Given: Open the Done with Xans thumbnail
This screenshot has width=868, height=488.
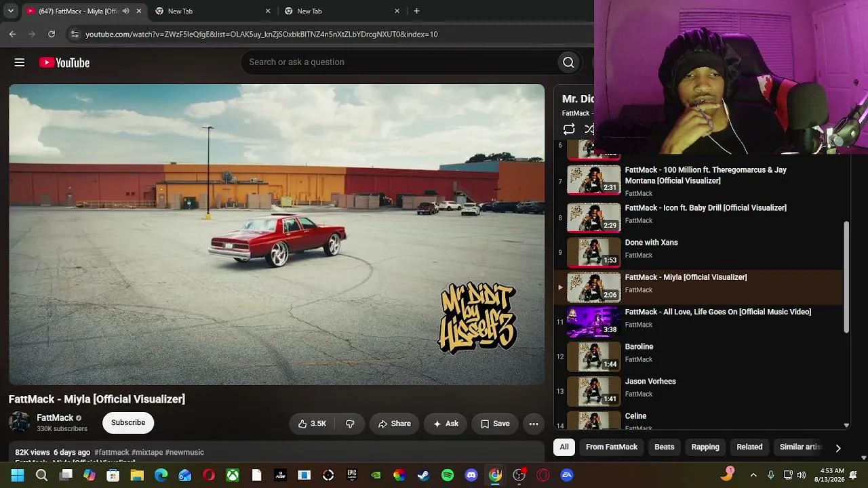Looking at the screenshot, I should pyautogui.click(x=594, y=252).
